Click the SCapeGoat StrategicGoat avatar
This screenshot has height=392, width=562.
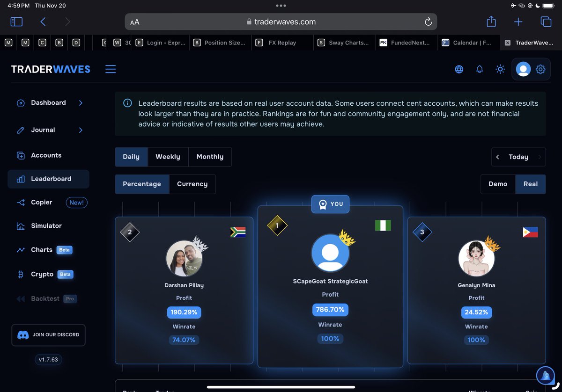[330, 253]
